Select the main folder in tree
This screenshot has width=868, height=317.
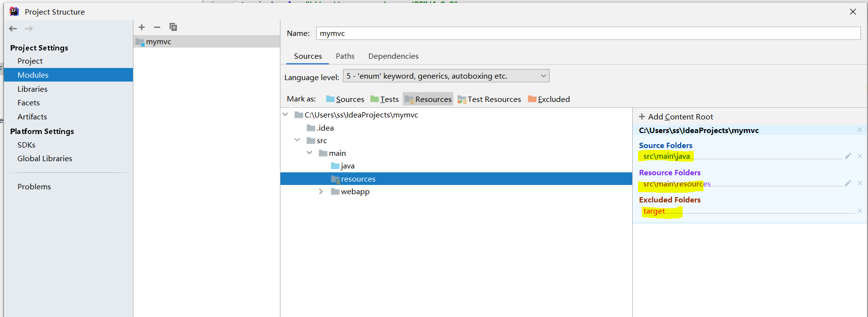[x=332, y=153]
